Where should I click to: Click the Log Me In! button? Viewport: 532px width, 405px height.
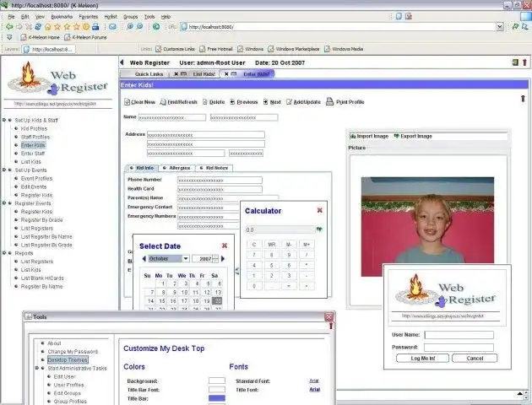click(x=422, y=359)
